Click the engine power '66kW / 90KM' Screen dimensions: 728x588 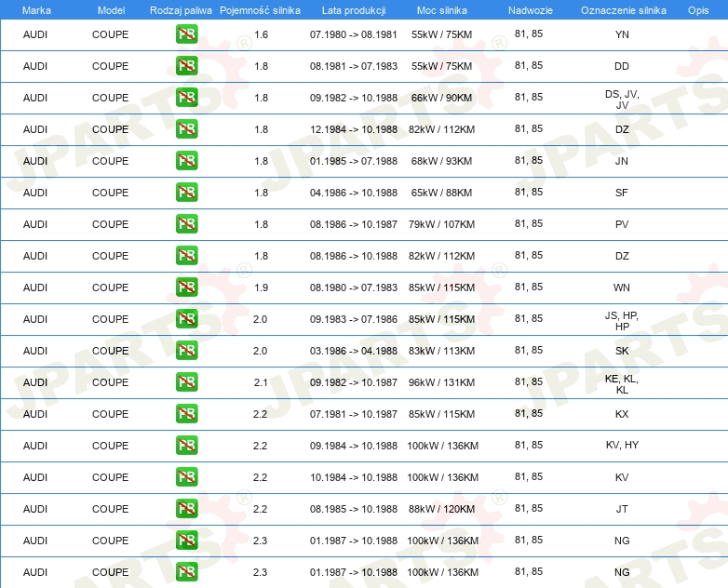[x=441, y=98]
